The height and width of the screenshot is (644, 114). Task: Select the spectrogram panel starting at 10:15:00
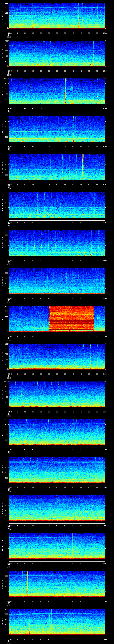(x=57, y=54)
